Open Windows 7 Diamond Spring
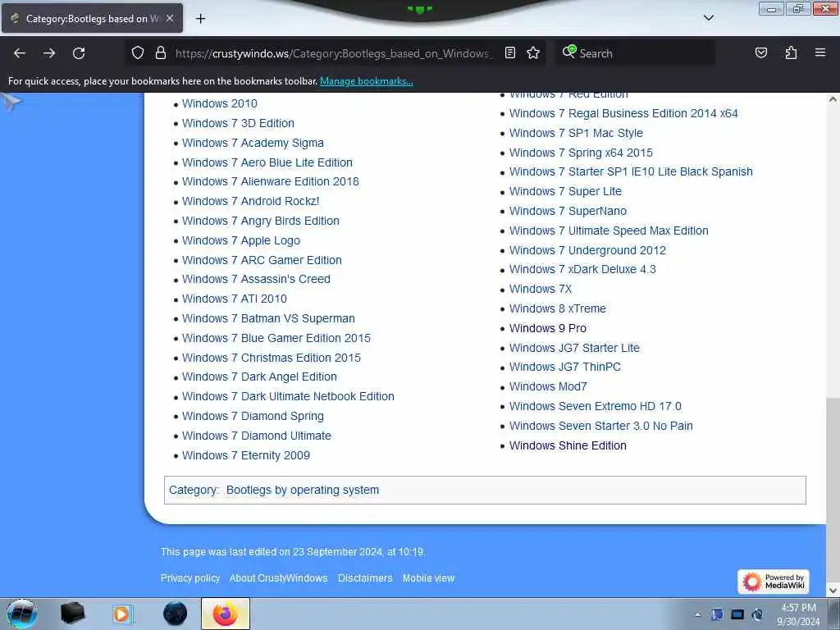This screenshot has width=840, height=630. coord(253,416)
